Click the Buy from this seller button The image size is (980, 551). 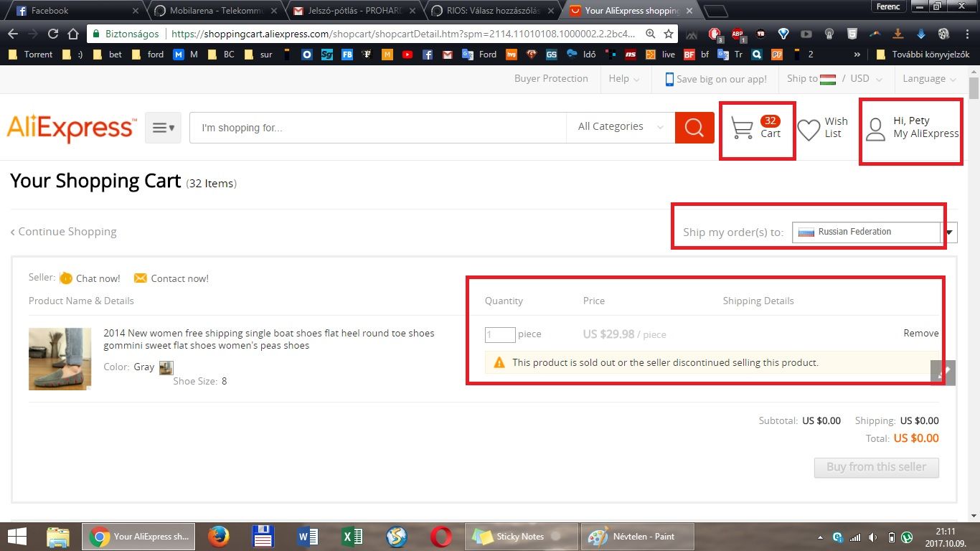(x=876, y=467)
